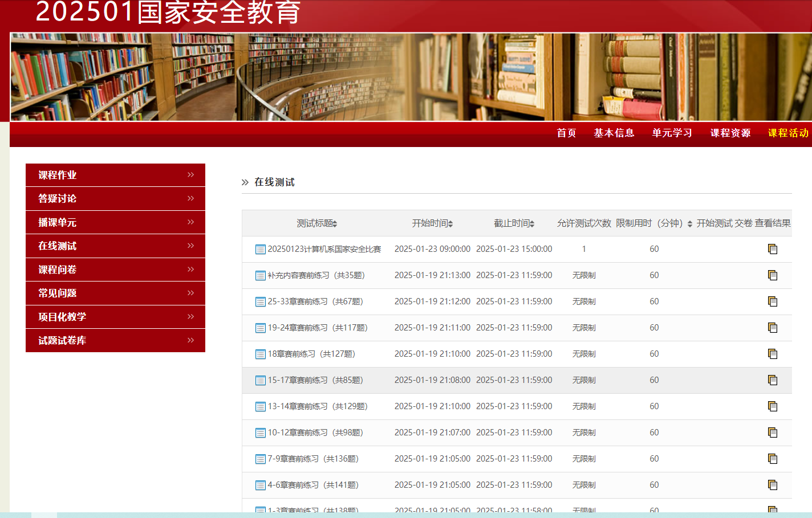Expand the 课程作业 sidebar item
This screenshot has height=518, width=812.
pos(190,175)
